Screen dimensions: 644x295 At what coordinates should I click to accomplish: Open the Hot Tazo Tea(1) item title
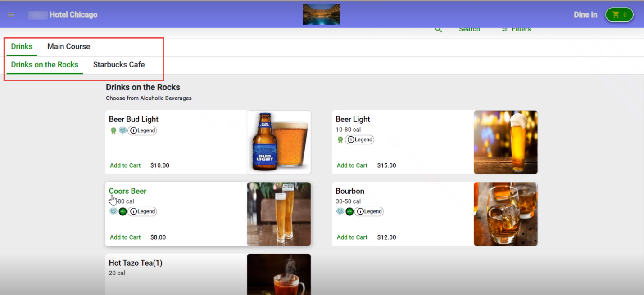[136, 263]
